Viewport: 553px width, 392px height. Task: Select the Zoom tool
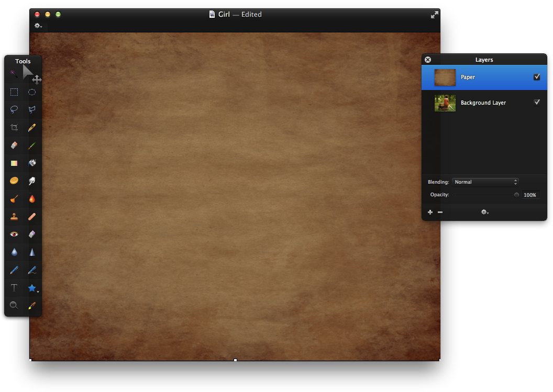14,305
